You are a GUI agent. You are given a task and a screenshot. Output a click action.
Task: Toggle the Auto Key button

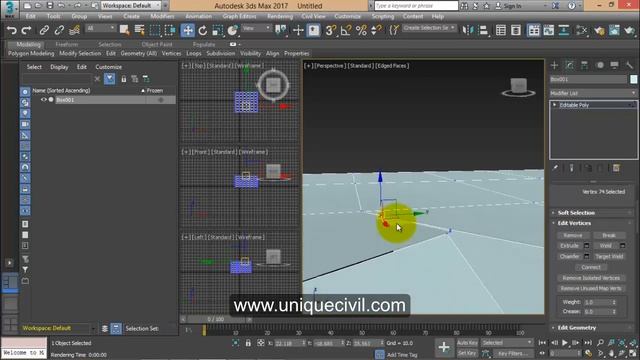[x=467, y=343]
